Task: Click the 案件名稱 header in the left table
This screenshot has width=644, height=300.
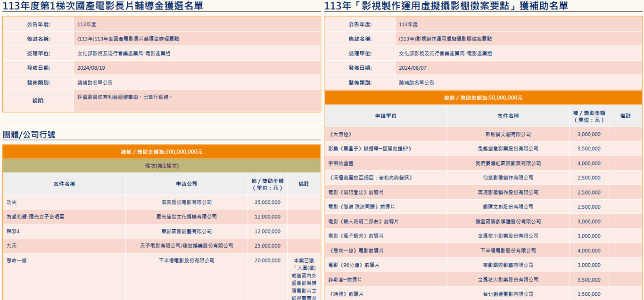Action: click(x=64, y=184)
